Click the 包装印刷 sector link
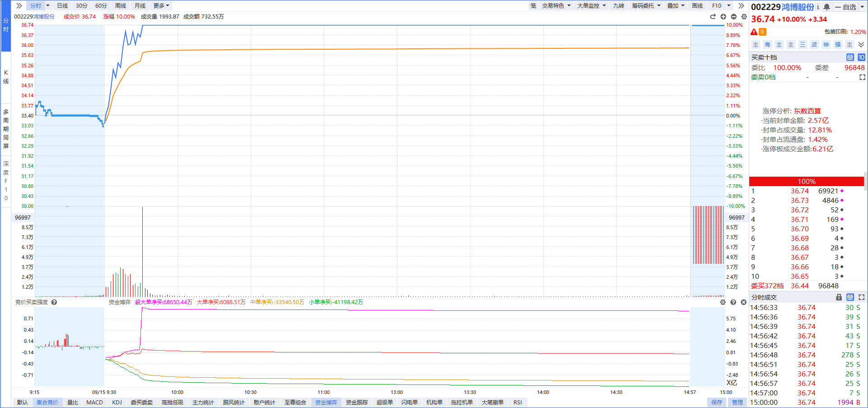 (x=836, y=32)
